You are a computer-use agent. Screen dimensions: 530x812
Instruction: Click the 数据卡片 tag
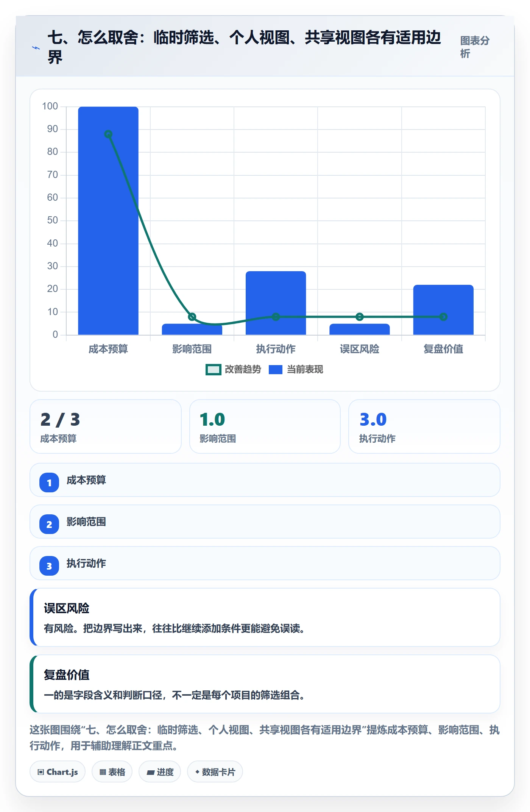(x=215, y=771)
